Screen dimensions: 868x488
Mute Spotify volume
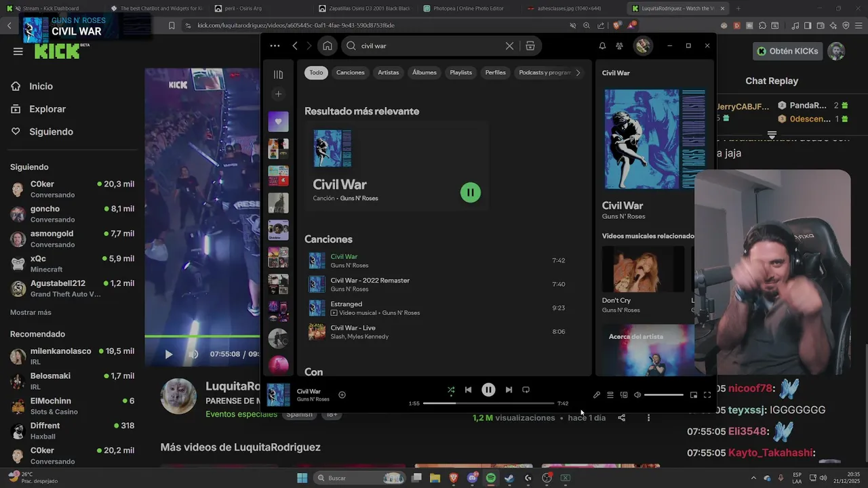coord(637,394)
